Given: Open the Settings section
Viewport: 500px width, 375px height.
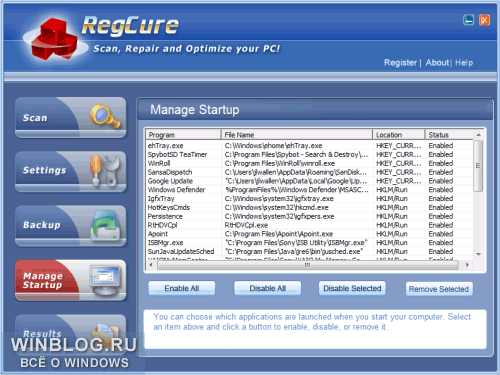Looking at the screenshot, I should [71, 172].
